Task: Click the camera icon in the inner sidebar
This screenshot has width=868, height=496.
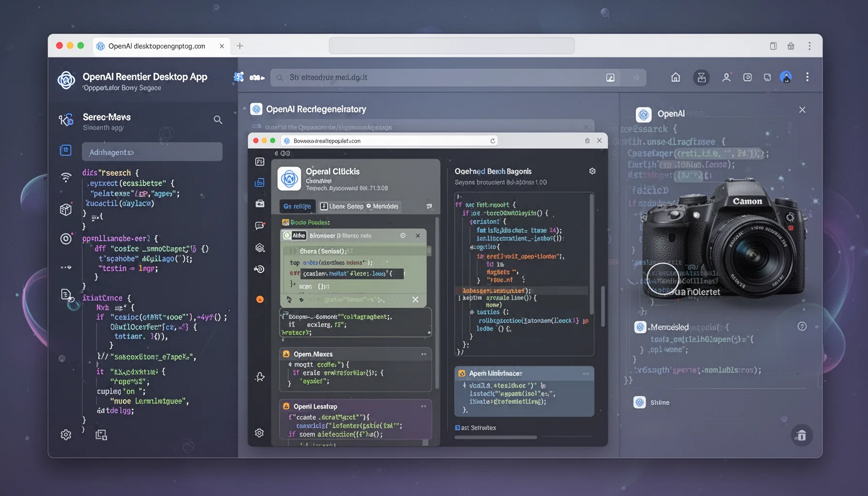Action: 260,204
